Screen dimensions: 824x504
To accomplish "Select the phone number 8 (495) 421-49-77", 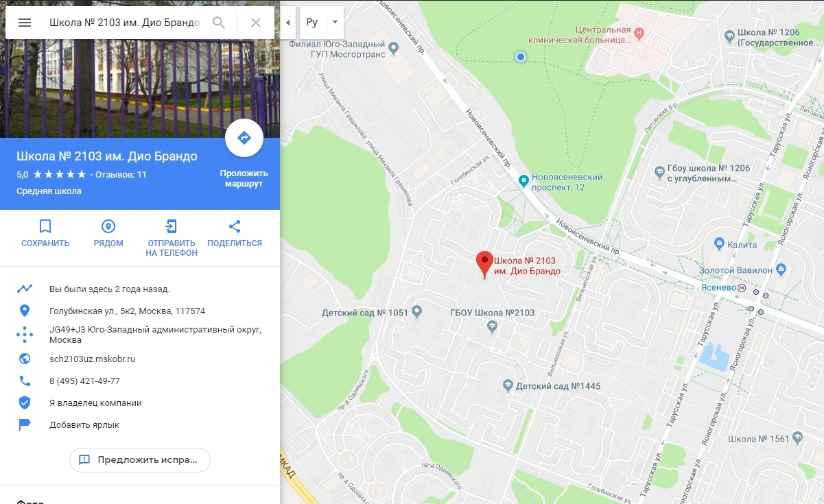I will (x=84, y=381).
